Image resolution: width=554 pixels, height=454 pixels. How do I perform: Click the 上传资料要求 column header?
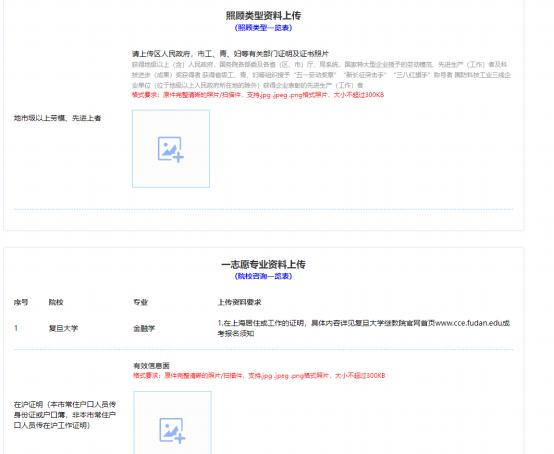tap(239, 302)
